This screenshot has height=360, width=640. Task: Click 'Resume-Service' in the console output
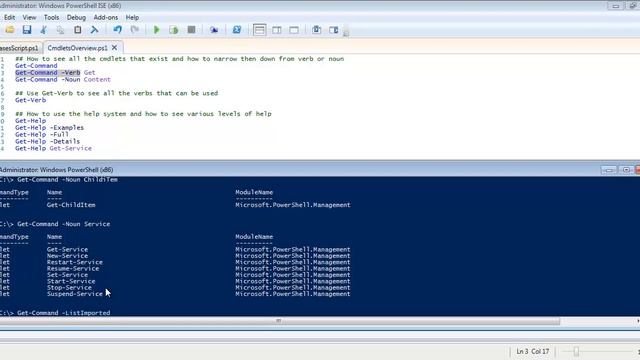73,269
